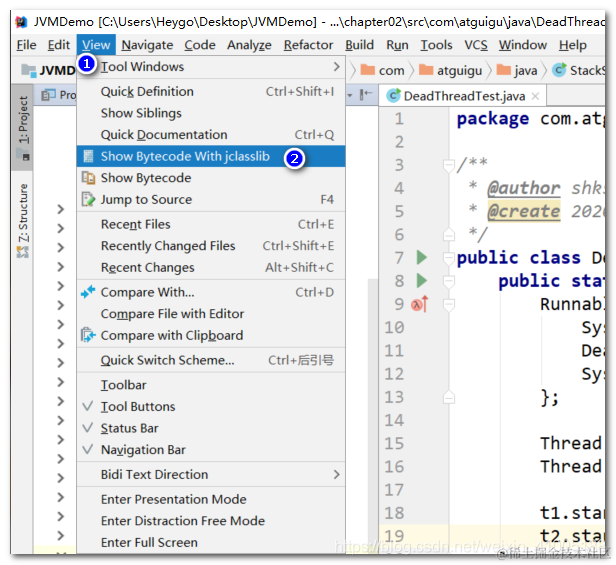Run main method from line 8 gutter arrow
Screen dimensions: 616x565
click(422, 281)
